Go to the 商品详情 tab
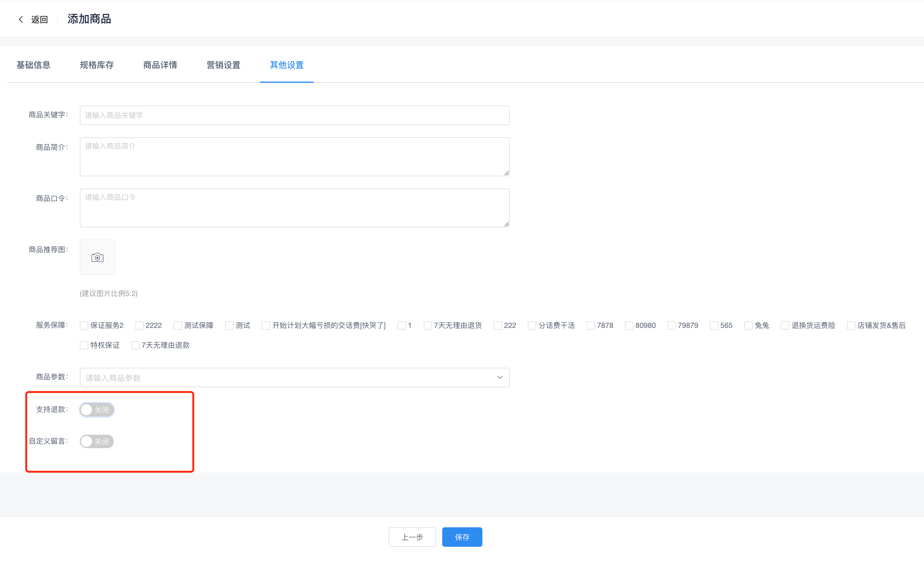Viewport: 924px width, 562px height. tap(160, 65)
